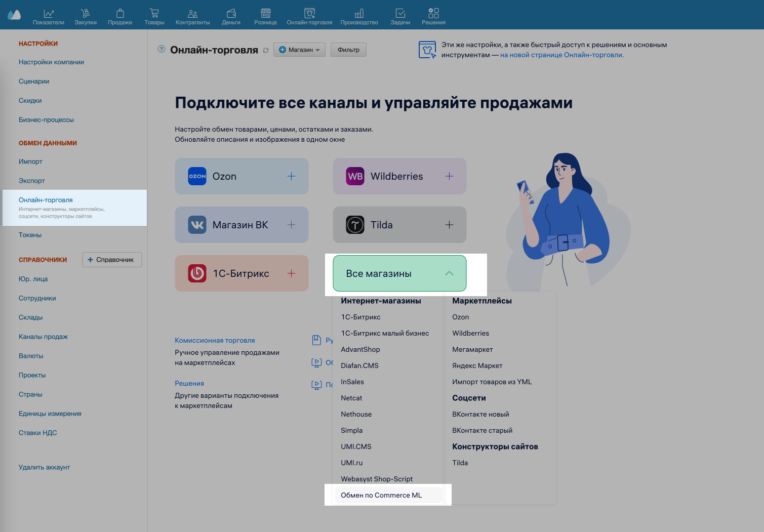The height and width of the screenshot is (532, 764).
Task: Click plus icon on 1С-Битрикс card
Action: pyautogui.click(x=291, y=273)
